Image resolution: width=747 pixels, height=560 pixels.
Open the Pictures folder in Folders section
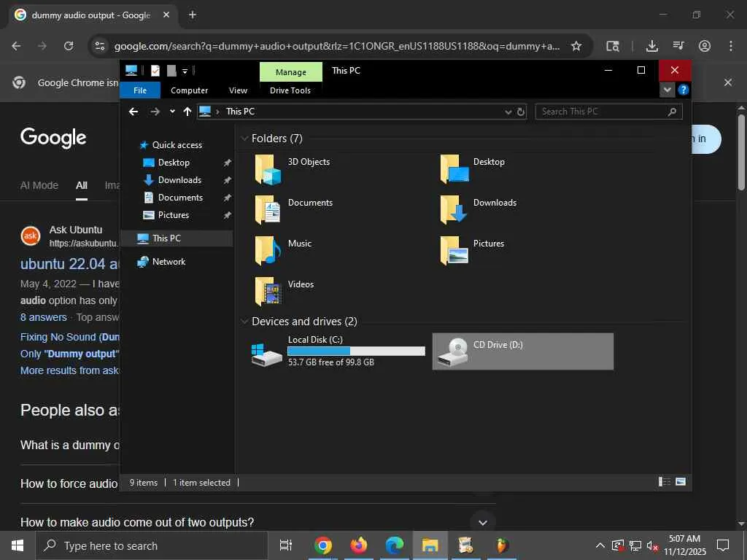tap(472, 251)
